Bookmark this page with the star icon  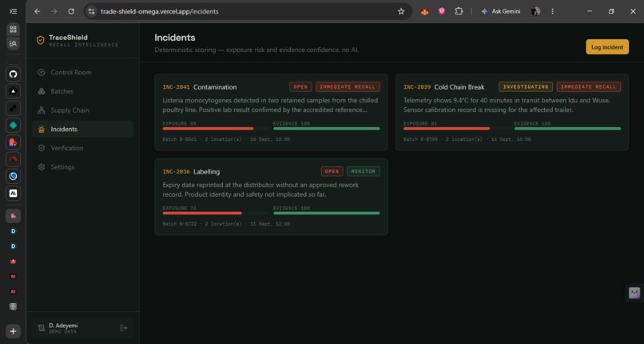click(401, 11)
